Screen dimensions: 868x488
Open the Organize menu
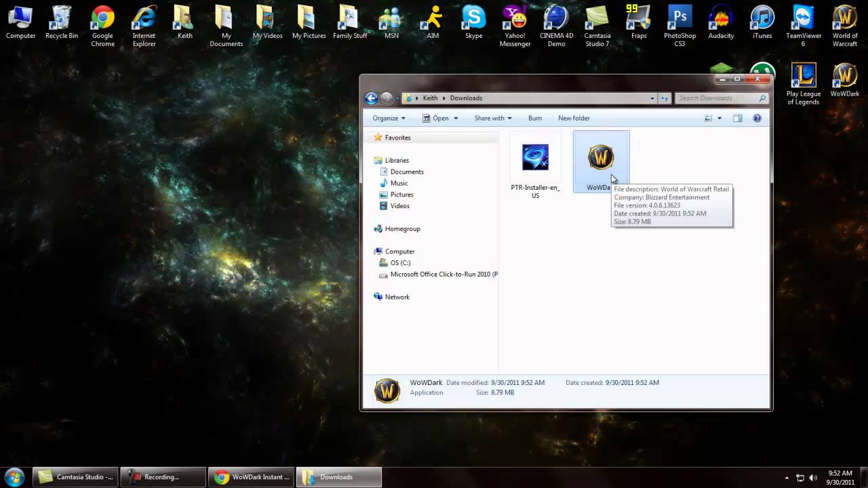(389, 118)
